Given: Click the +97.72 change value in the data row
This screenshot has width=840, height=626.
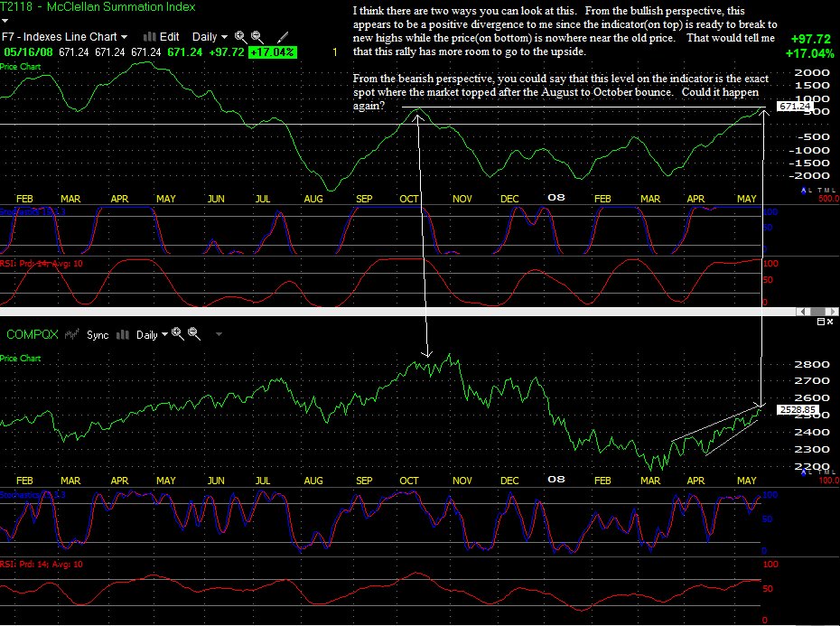Looking at the screenshot, I should pyautogui.click(x=226, y=52).
